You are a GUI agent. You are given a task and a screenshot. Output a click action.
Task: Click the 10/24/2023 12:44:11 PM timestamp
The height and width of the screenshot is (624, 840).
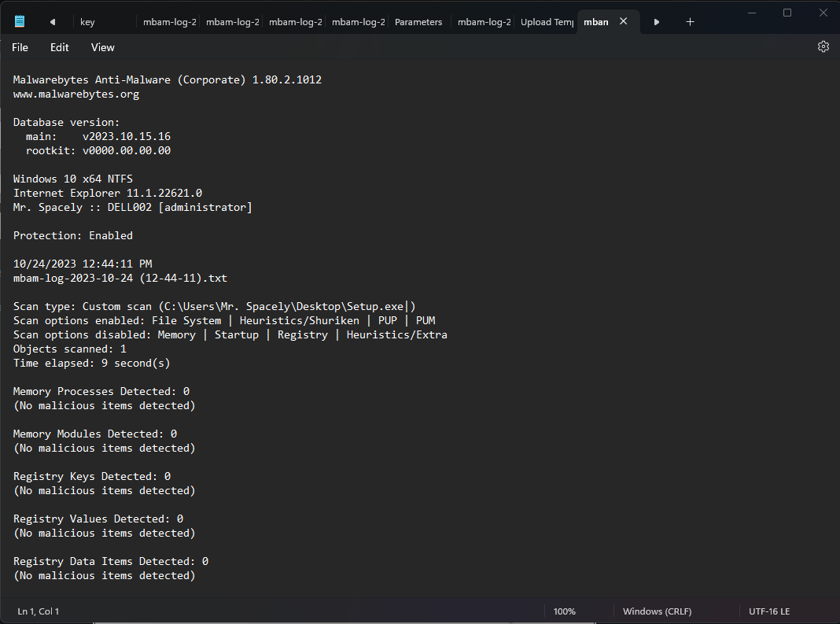(83, 264)
